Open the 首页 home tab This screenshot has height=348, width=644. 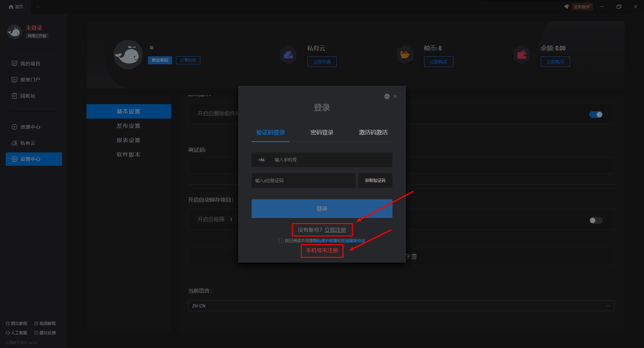(x=16, y=7)
